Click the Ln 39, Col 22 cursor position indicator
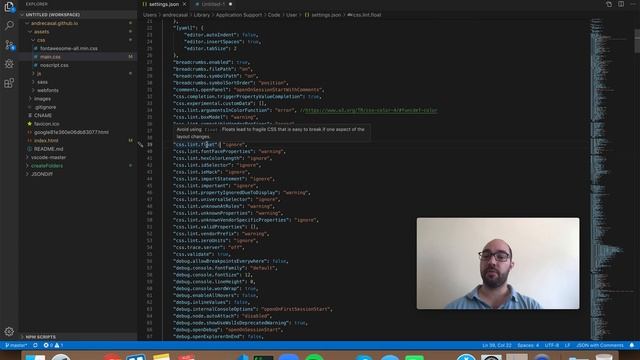 pyautogui.click(x=497, y=345)
